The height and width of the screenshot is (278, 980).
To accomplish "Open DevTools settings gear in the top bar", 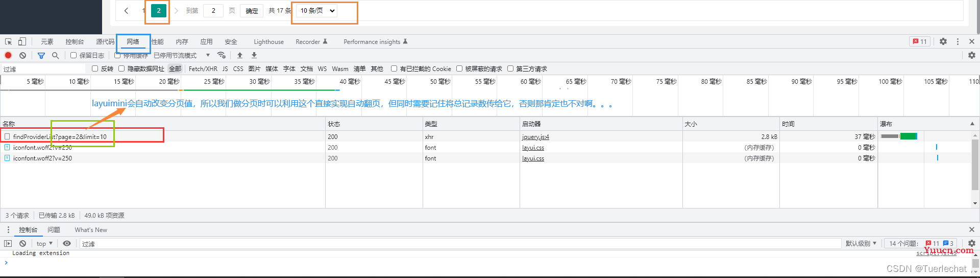I will pos(943,41).
